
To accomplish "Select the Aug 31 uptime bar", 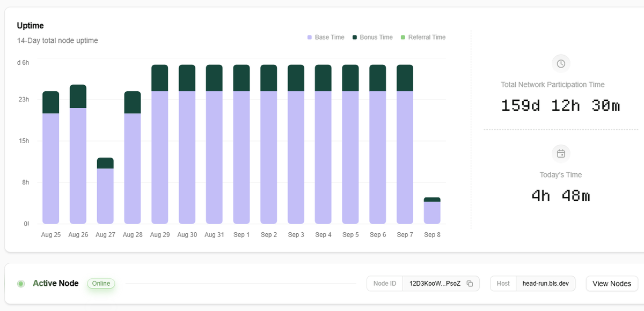I will coord(214,144).
